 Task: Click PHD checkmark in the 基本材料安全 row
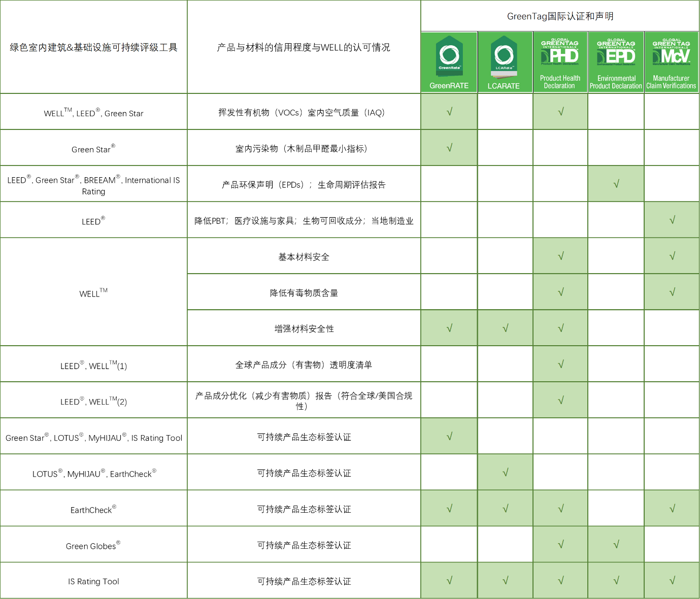click(x=561, y=256)
